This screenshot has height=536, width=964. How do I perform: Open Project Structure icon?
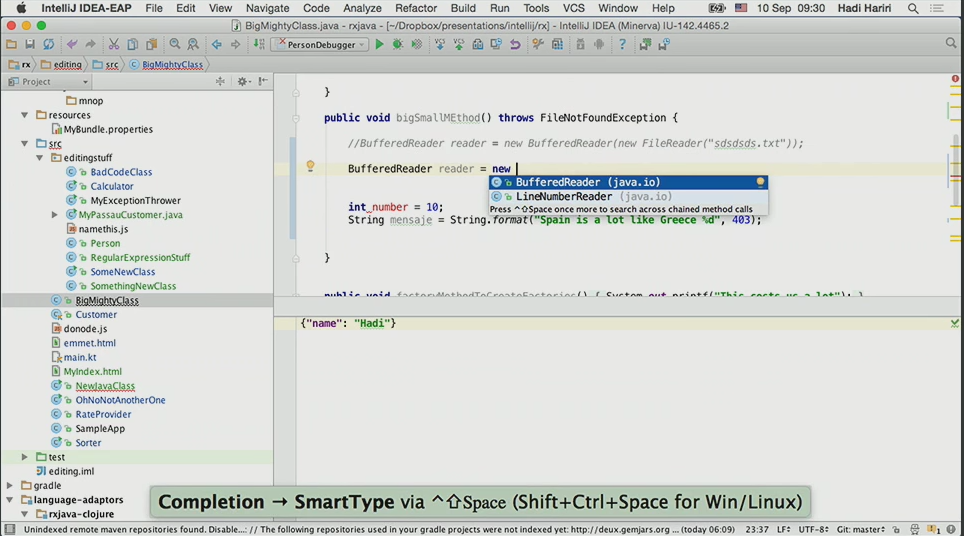click(x=557, y=44)
